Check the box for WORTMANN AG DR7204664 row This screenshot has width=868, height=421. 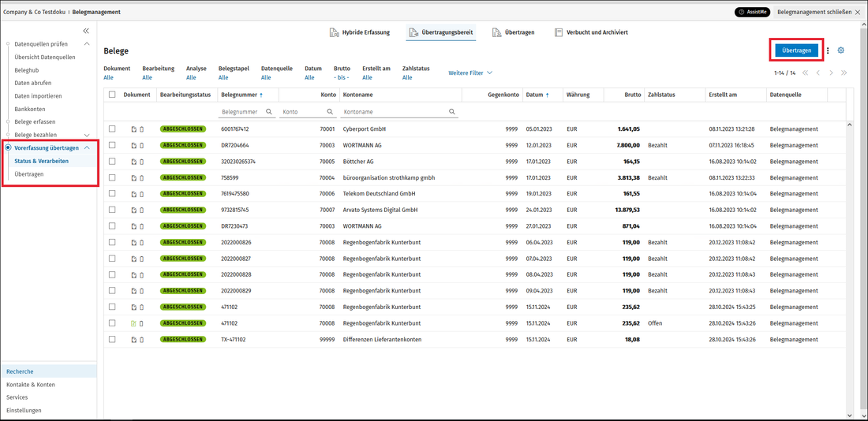click(112, 146)
